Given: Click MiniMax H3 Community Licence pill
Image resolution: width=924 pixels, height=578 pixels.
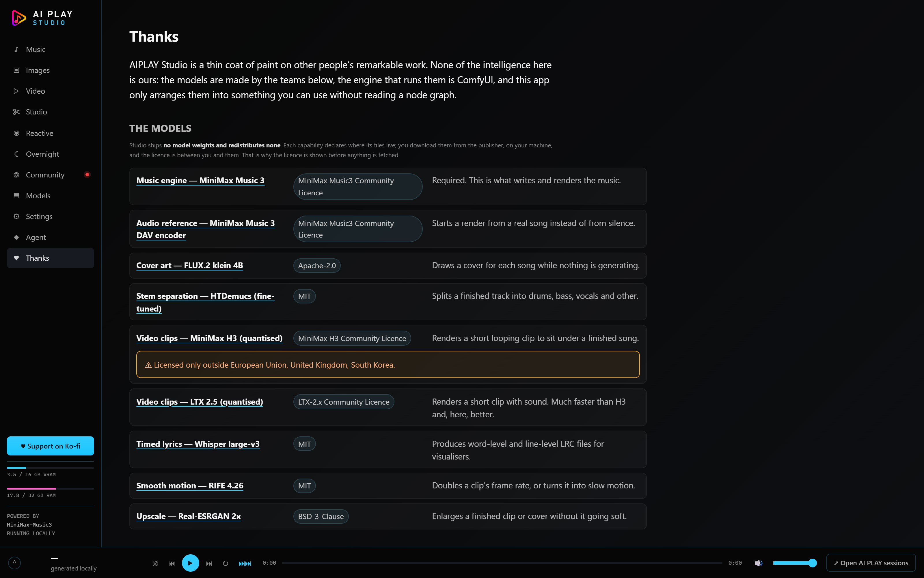Looking at the screenshot, I should [x=352, y=338].
